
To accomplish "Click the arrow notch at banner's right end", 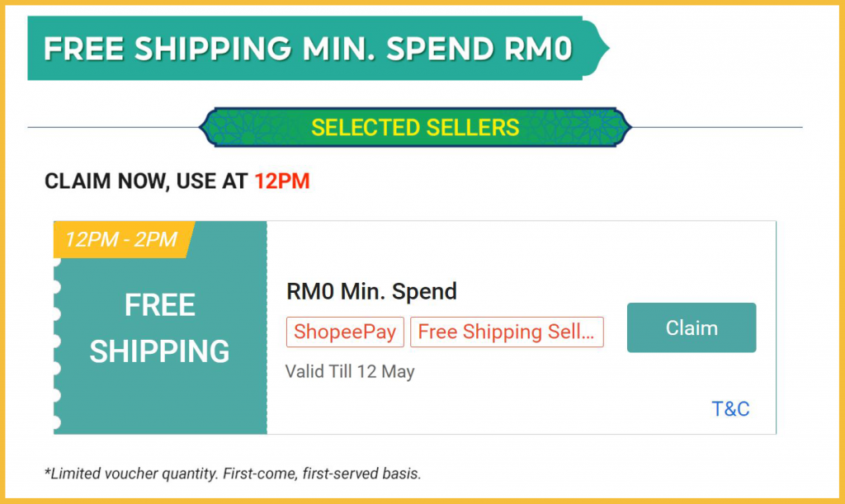I will pos(601,49).
